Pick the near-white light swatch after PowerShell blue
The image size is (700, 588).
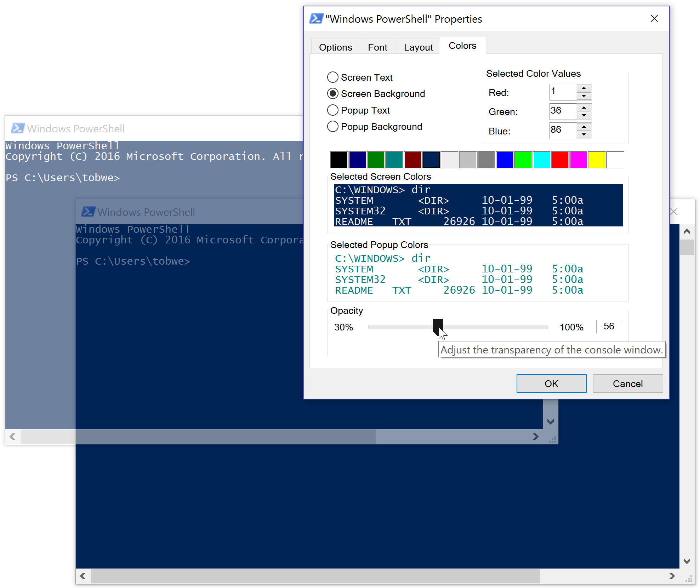[x=449, y=160]
